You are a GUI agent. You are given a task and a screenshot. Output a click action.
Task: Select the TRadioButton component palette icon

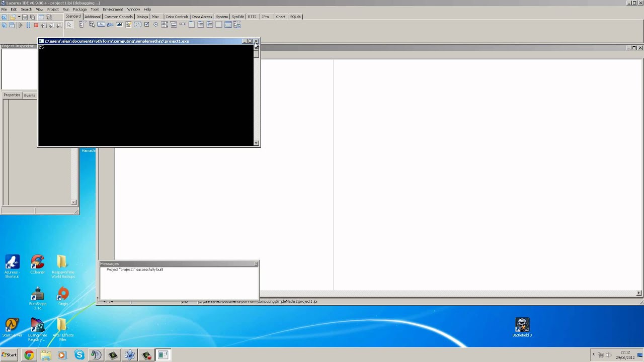[x=155, y=25]
